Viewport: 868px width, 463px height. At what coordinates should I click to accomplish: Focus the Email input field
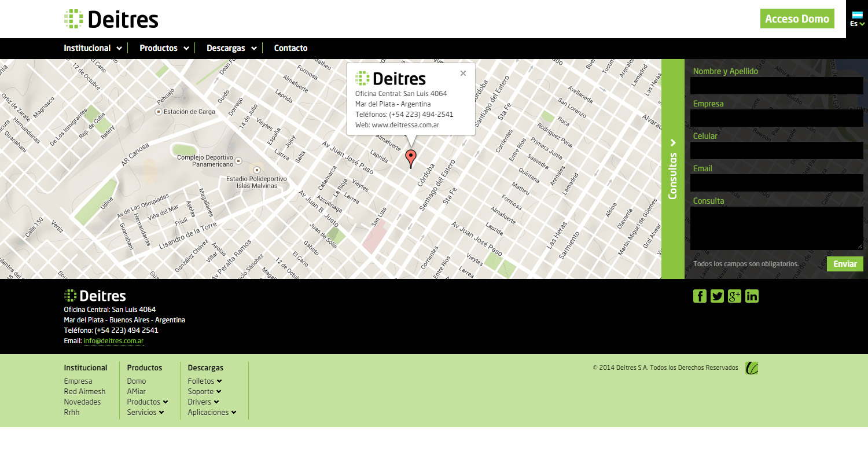coord(777,183)
